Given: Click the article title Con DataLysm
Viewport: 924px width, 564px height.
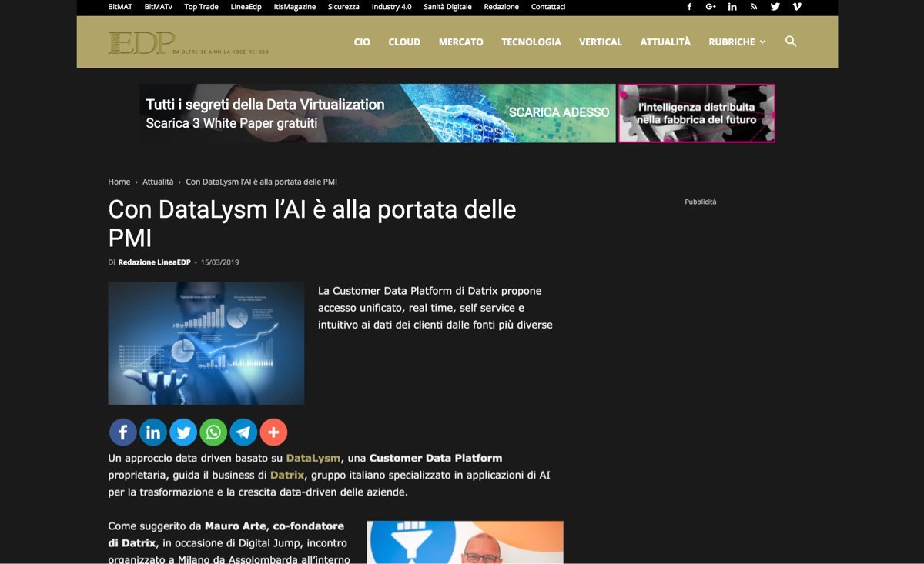Looking at the screenshot, I should (x=312, y=223).
